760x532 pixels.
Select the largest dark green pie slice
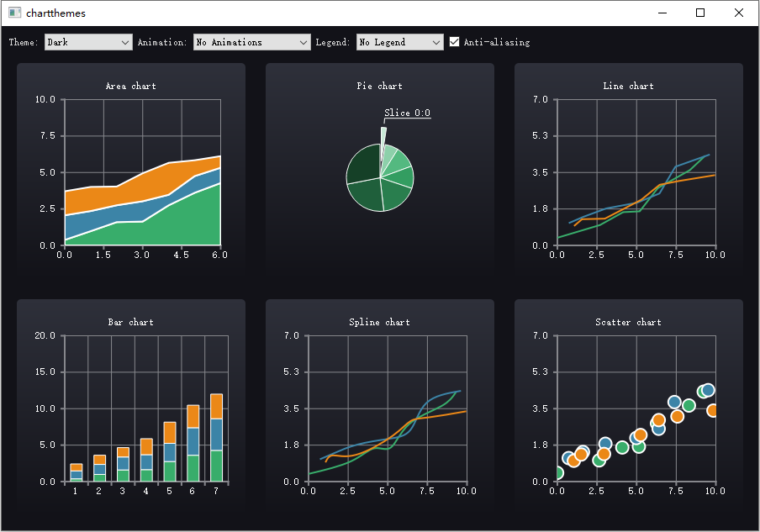pyautogui.click(x=363, y=164)
